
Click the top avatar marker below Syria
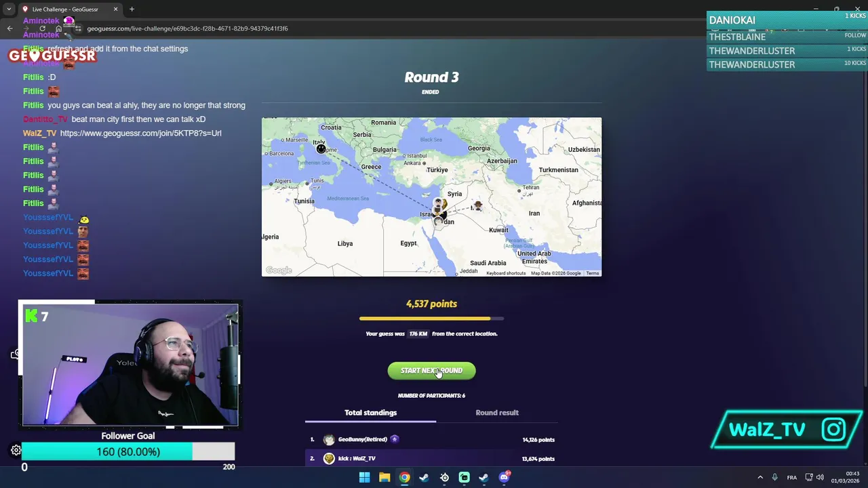[439, 203]
